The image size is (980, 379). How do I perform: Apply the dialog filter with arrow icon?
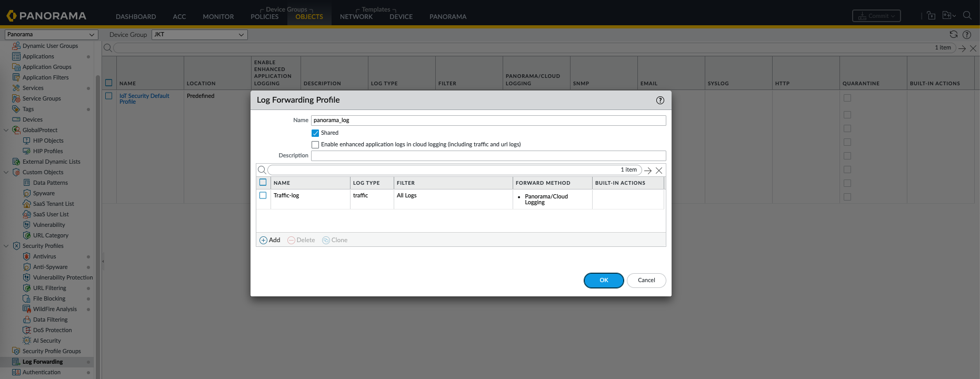pos(648,171)
